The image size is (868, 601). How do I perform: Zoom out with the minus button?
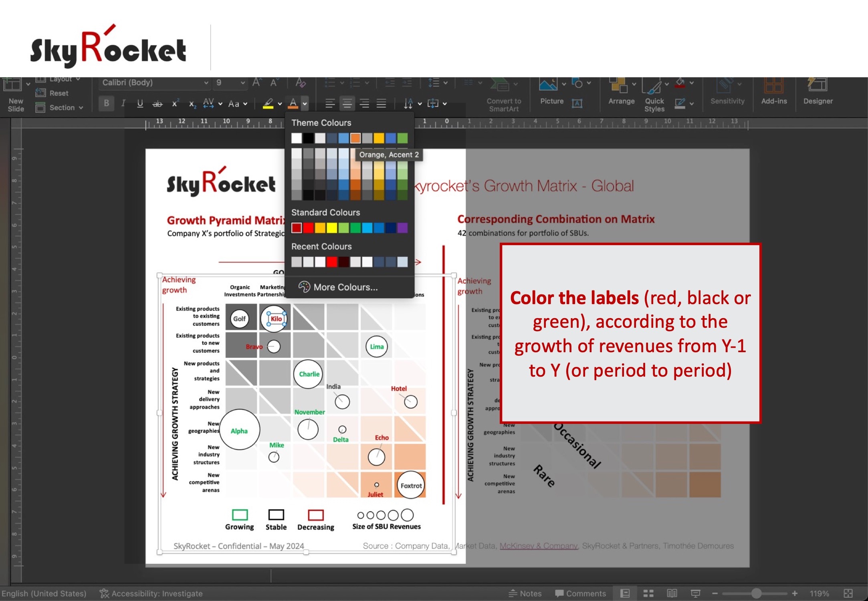[x=715, y=593]
